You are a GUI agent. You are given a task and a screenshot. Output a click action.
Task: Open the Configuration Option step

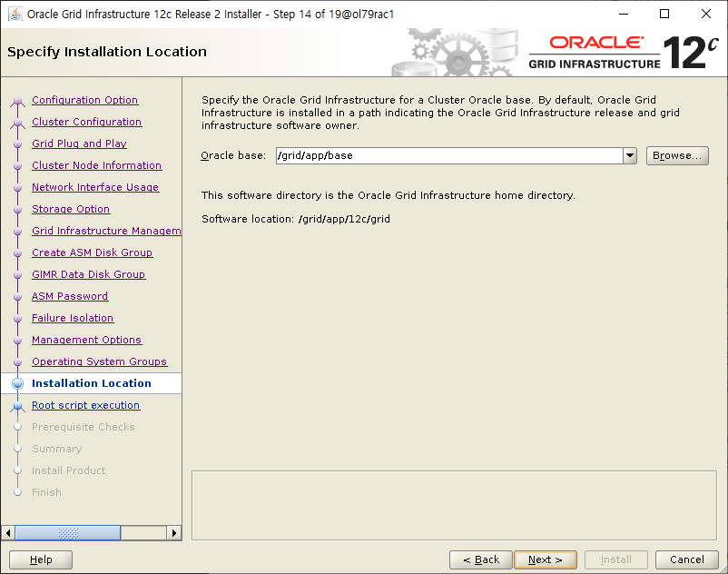tap(85, 100)
